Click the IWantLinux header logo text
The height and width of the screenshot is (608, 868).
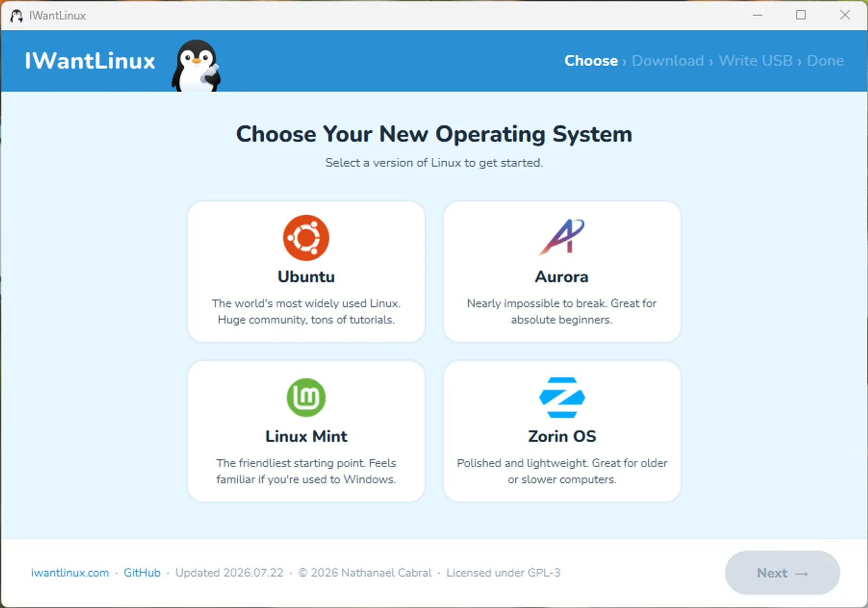point(90,61)
